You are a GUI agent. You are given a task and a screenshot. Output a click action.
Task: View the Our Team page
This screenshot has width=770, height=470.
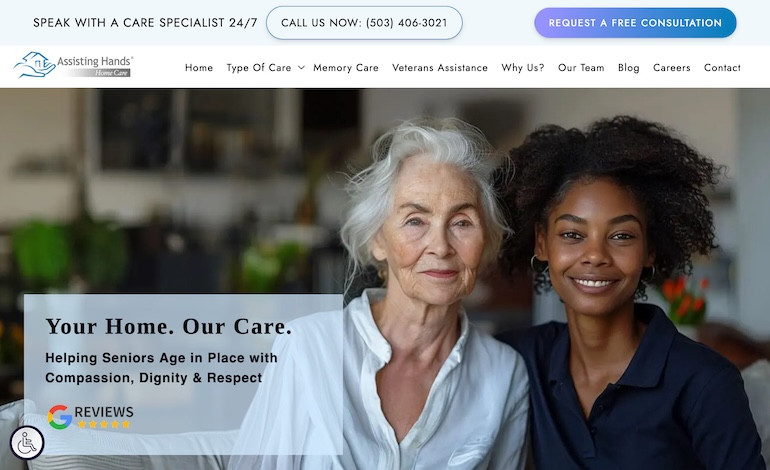coord(581,68)
